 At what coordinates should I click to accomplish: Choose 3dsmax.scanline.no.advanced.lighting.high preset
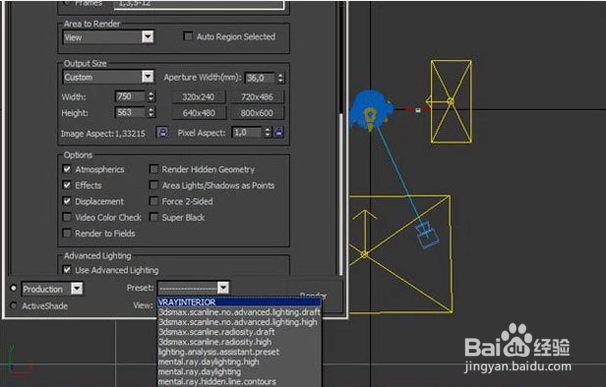(239, 322)
